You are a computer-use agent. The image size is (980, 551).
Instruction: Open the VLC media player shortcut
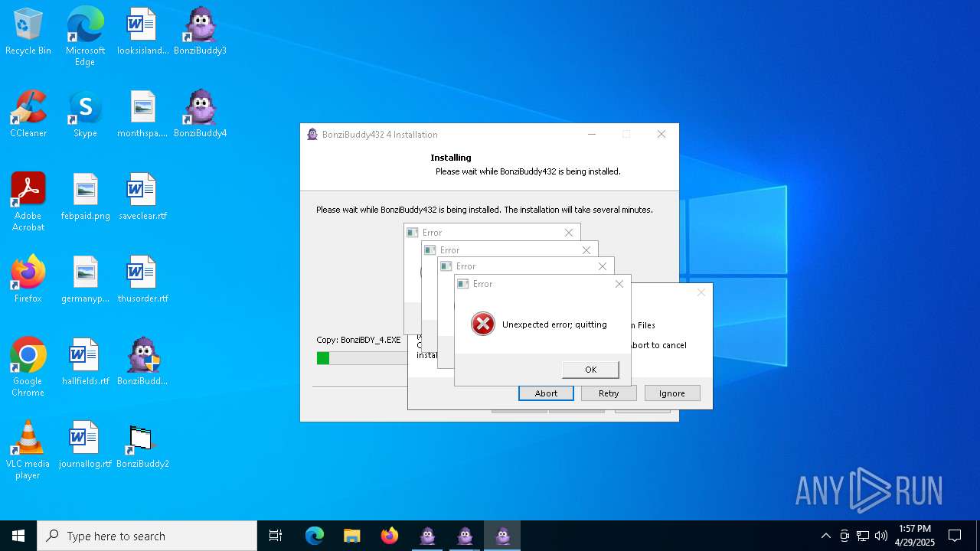pos(28,450)
